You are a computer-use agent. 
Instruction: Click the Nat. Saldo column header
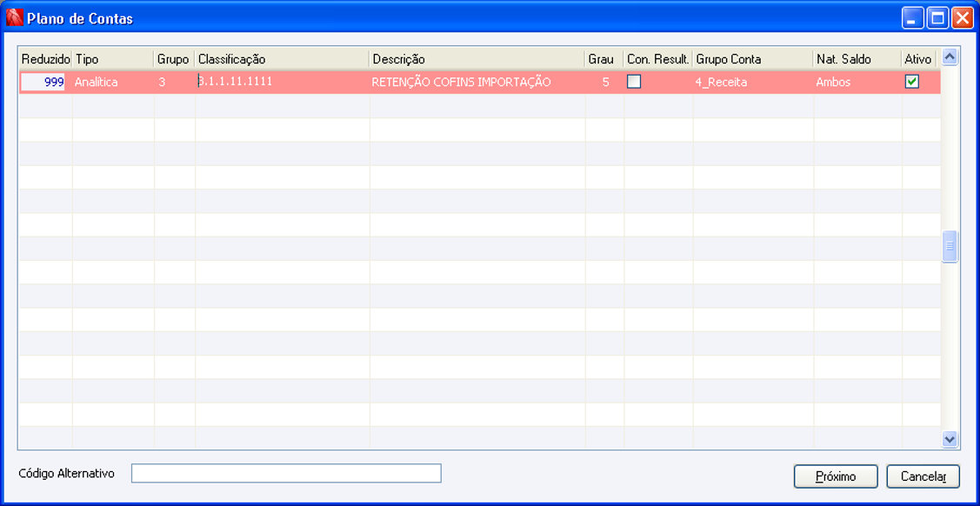pyautogui.click(x=857, y=59)
